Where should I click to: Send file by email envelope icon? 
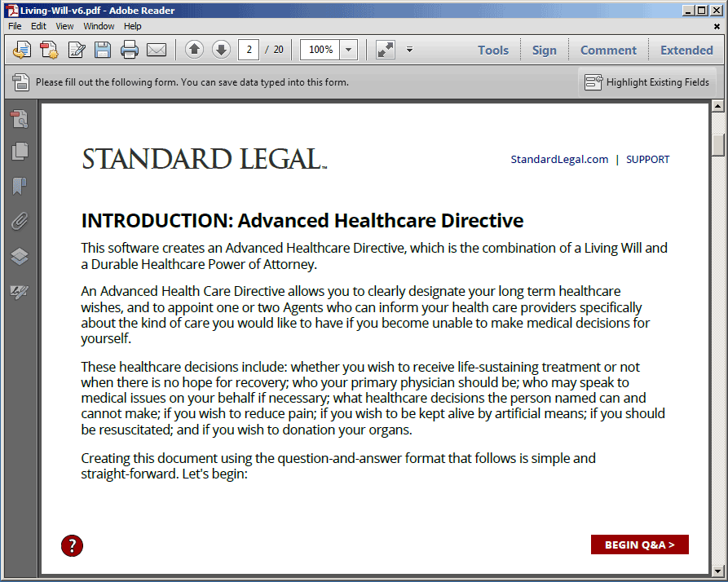[157, 50]
